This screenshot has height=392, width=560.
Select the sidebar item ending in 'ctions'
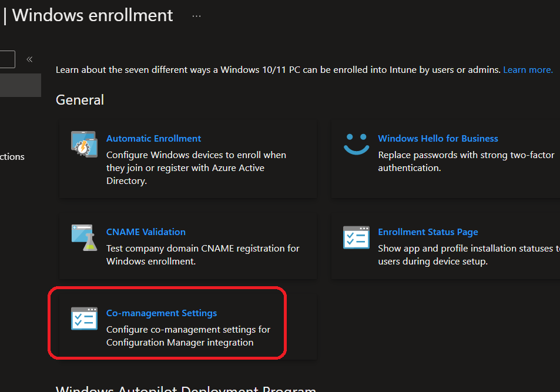12,157
